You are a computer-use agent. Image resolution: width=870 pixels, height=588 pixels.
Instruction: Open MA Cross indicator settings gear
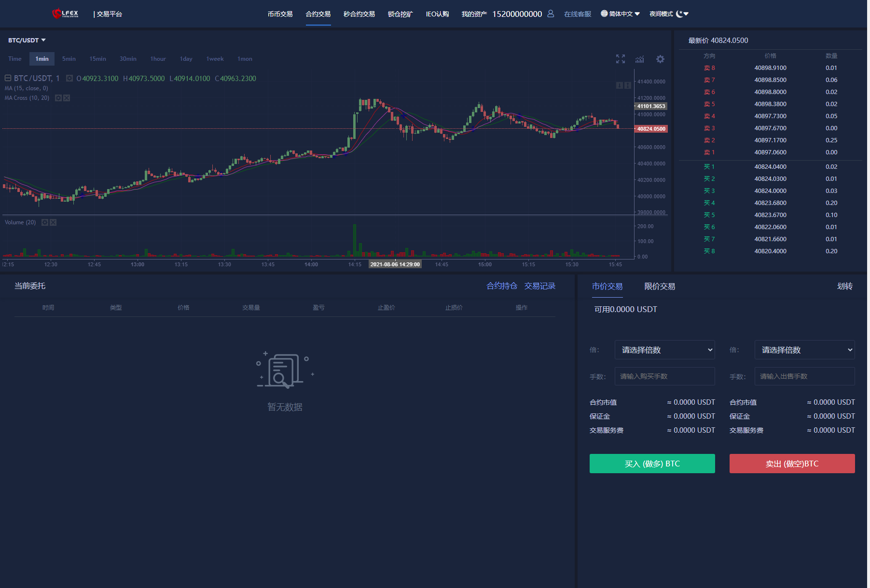[58, 98]
